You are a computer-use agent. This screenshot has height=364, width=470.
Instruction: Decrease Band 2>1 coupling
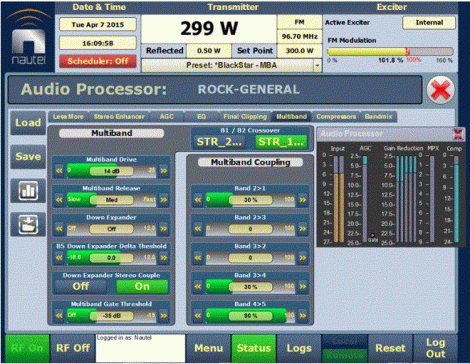[x=198, y=200]
